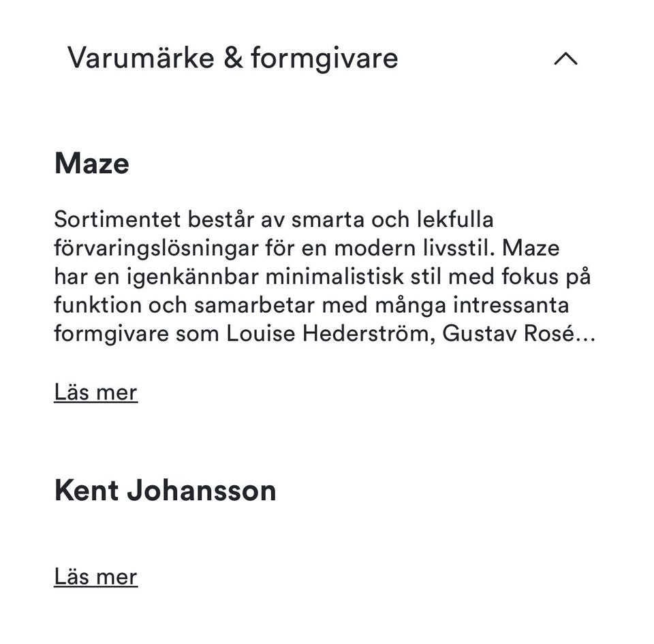Image resolution: width=654 pixels, height=644 pixels.
Task: Click the Maze brand heading
Action: pyautogui.click(x=91, y=164)
